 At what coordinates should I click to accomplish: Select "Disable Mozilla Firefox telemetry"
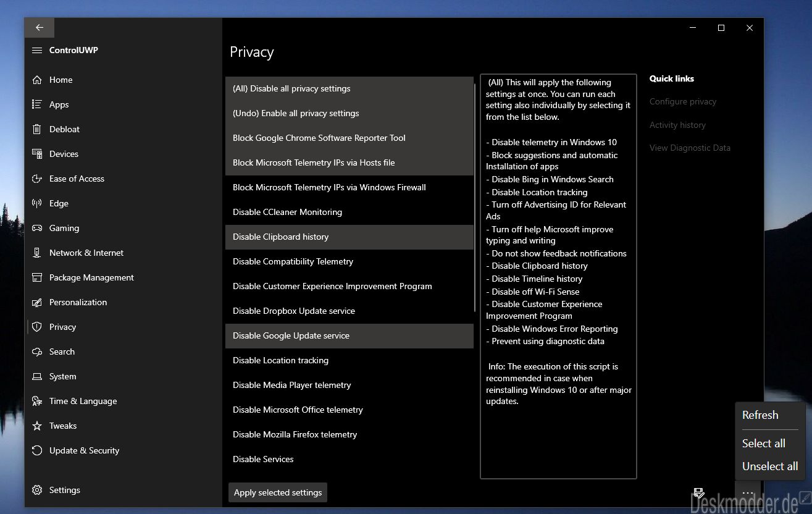[x=349, y=434]
